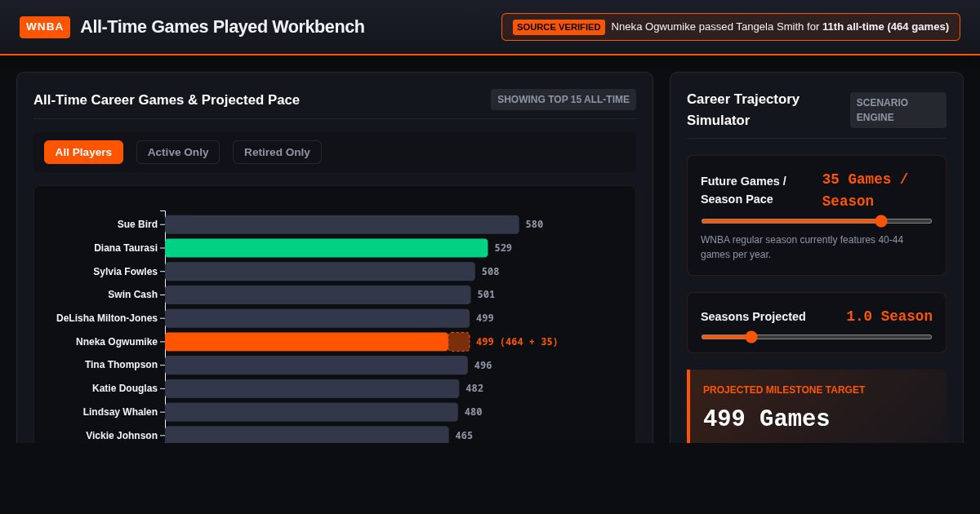Select Katie Douglas' 482 games bar
The height and width of the screenshot is (514, 980).
(313, 388)
